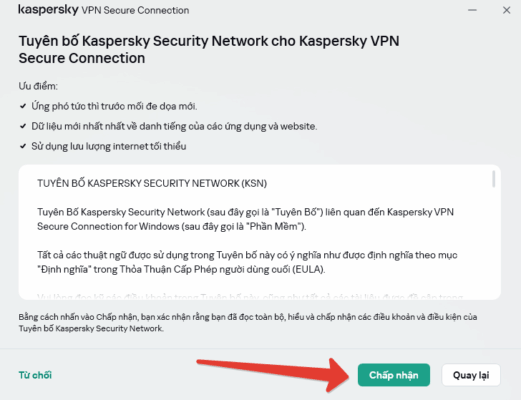The height and width of the screenshot is (400, 521).
Task: Choose the Từ chối link
Action: tap(35, 375)
